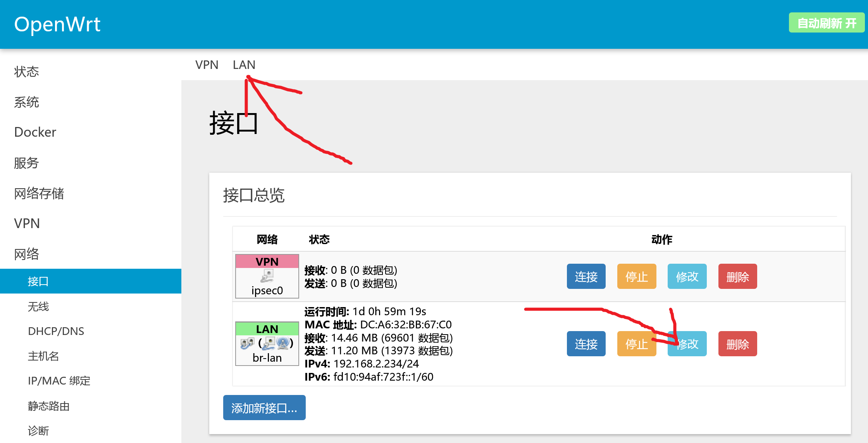
Task: Collapse the 网络 sidebar menu
Action: pos(26,254)
